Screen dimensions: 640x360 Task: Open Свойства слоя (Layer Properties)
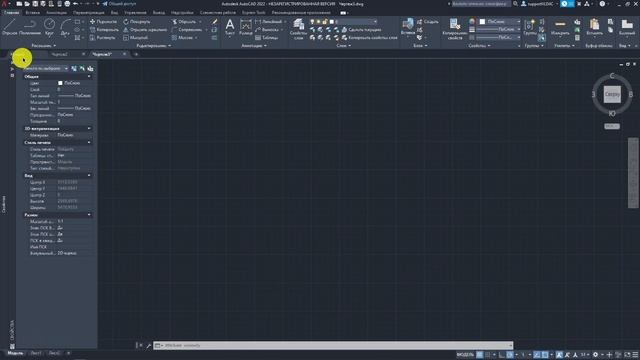pyautogui.click(x=299, y=29)
